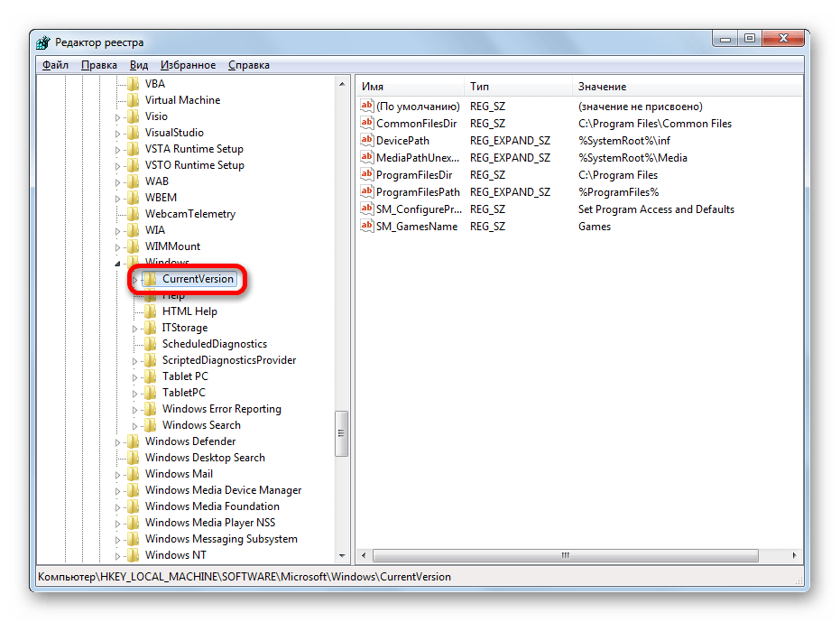Viewport: 840px width, 622px height.
Task: Expand the Visio key
Action: pyautogui.click(x=118, y=116)
